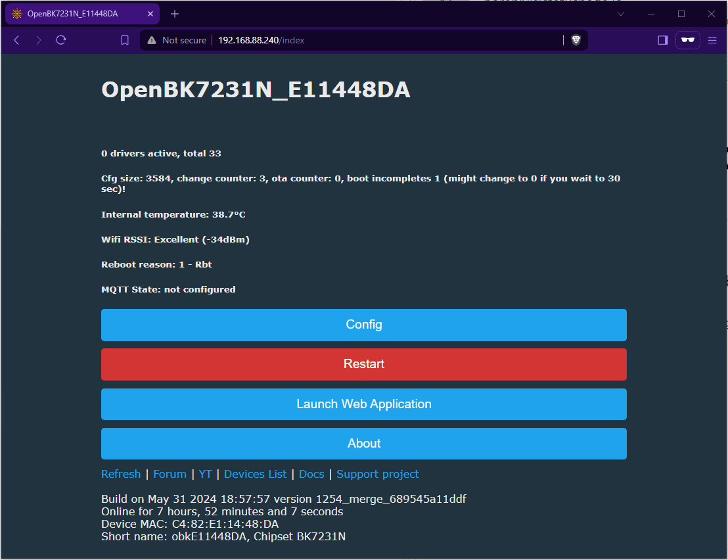Open the YT link
The image size is (728, 560).
[x=205, y=474]
